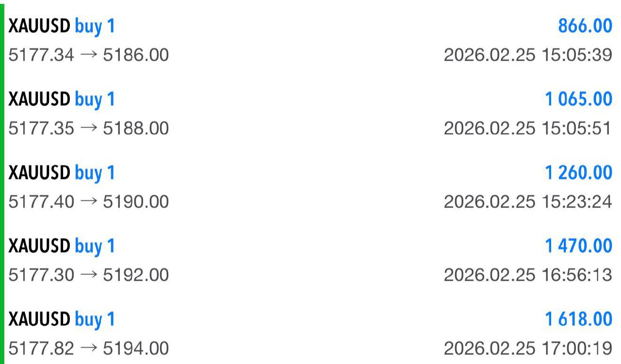Select the 5177.34 → 5186.00 price line
The image size is (621, 364).
tap(89, 55)
